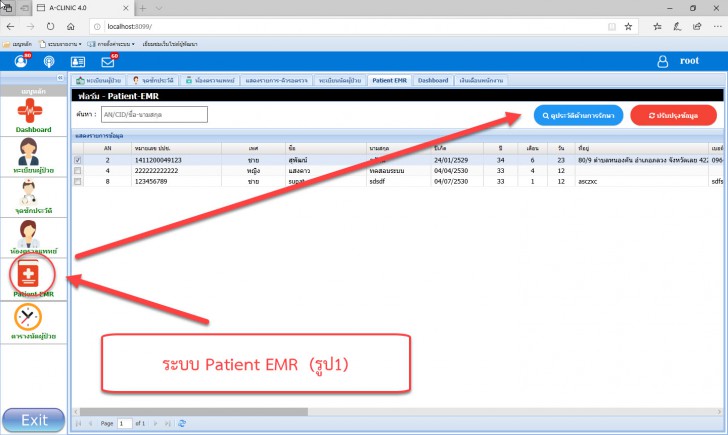
Task: Click the ID card icon in blue bar
Action: [x=78, y=61]
